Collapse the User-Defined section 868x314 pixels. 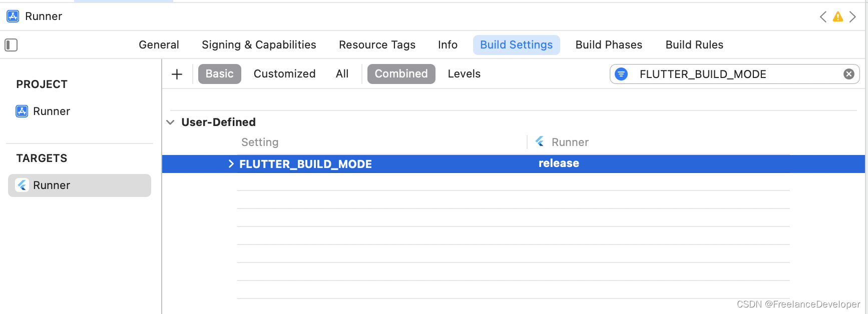pos(170,122)
